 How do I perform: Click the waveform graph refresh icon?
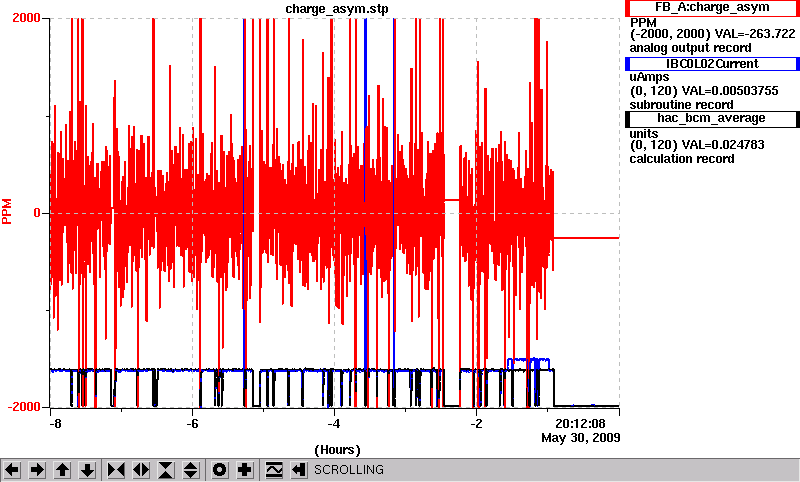pos(274,470)
